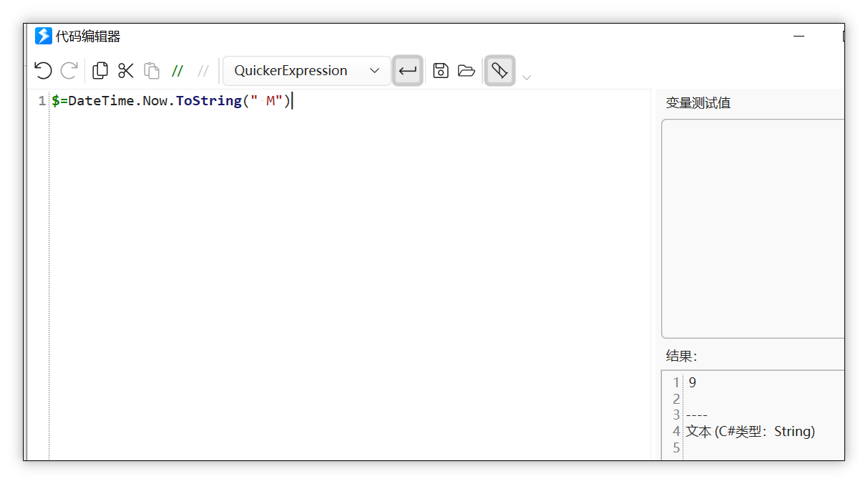Save code using the floppy disk icon

[441, 70]
